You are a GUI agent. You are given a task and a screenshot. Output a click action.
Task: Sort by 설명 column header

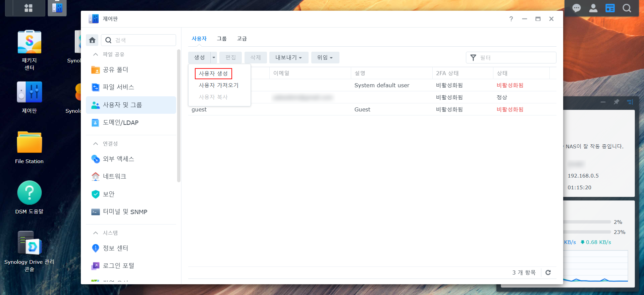(x=392, y=73)
